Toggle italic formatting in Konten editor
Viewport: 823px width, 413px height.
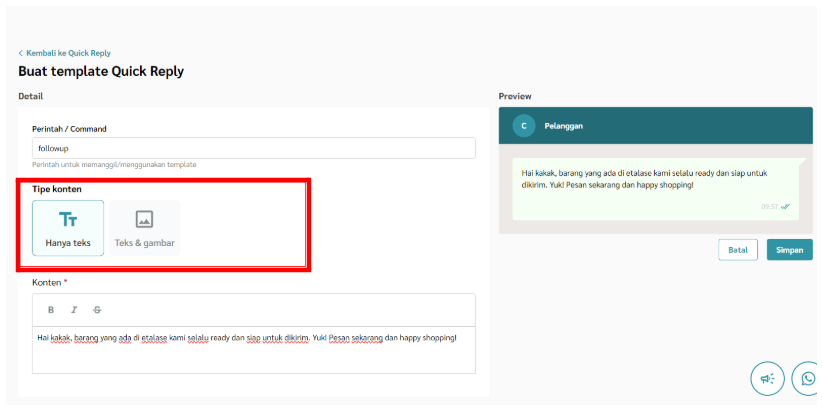coord(74,310)
